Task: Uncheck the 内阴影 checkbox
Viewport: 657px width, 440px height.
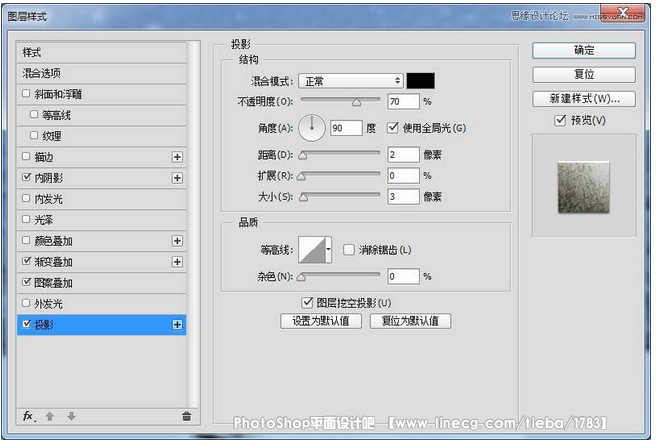Action: pyautogui.click(x=26, y=177)
